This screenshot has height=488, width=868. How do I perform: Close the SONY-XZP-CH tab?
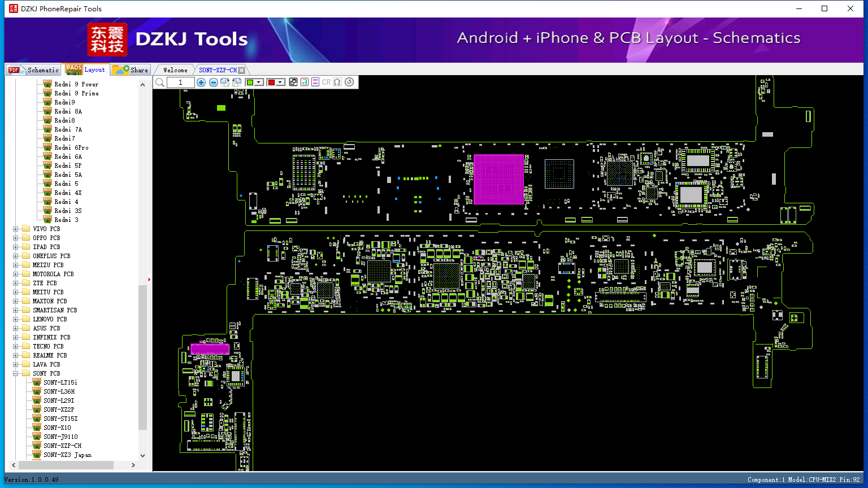click(242, 70)
